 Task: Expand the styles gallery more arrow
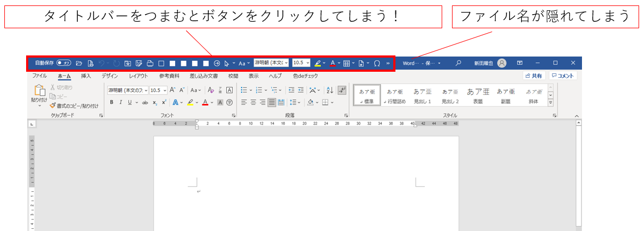(550, 102)
